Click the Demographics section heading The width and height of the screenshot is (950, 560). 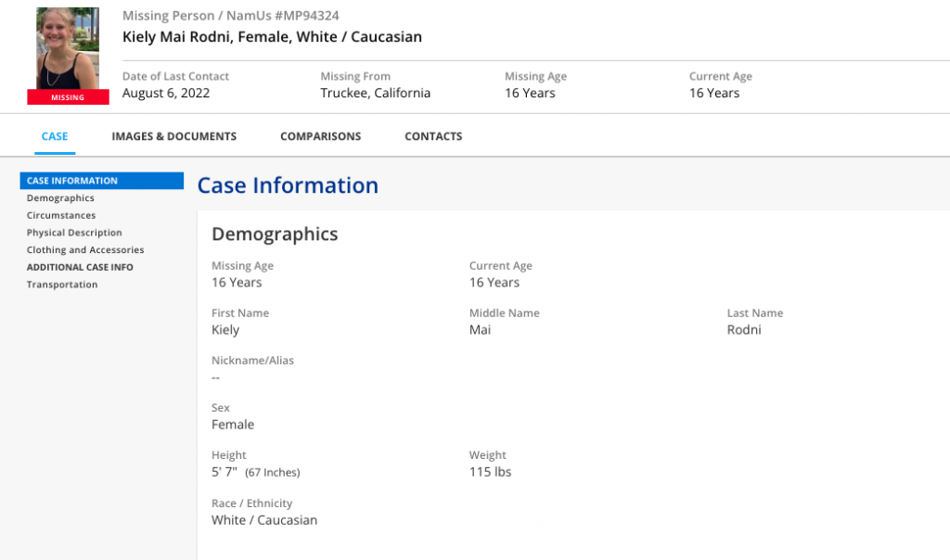point(275,235)
